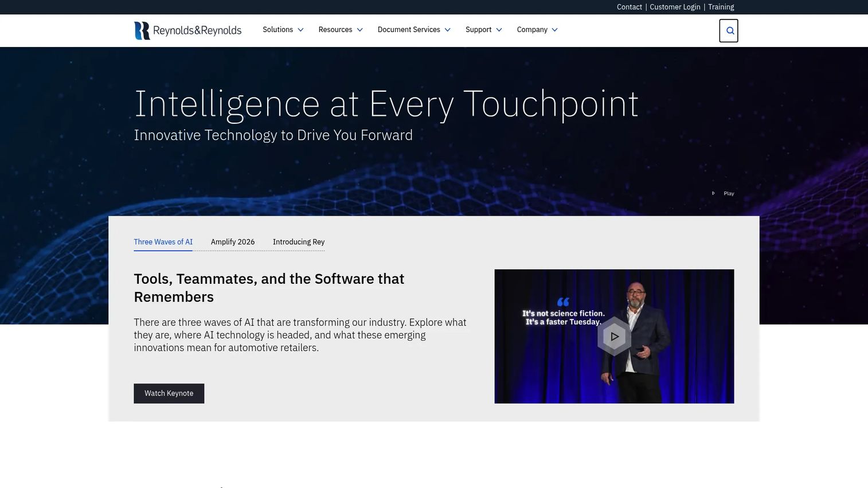
Task: Click the "Intelligence at Every Touchpoint" headline
Action: click(386, 104)
